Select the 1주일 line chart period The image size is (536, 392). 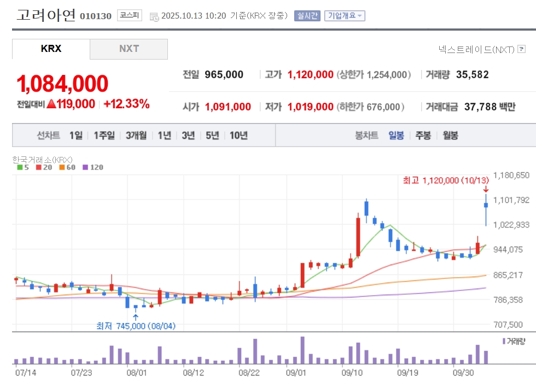(104, 136)
